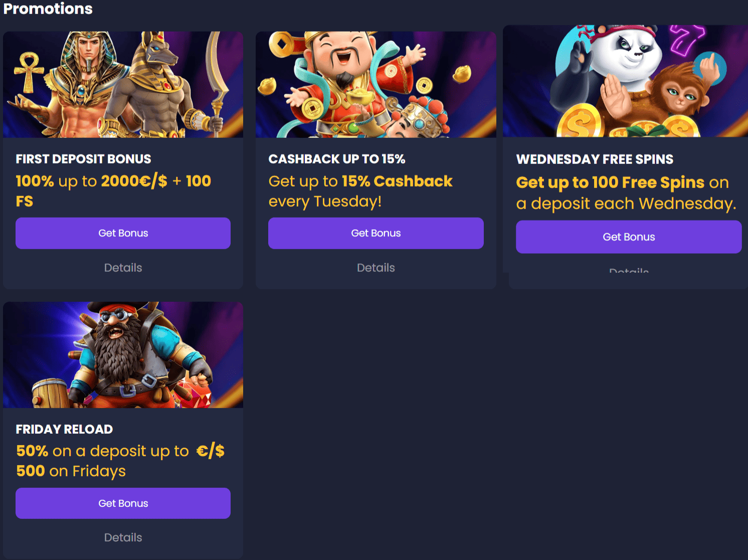The height and width of the screenshot is (560, 748).
Task: Click the panda and monkey banner image
Action: point(625,81)
